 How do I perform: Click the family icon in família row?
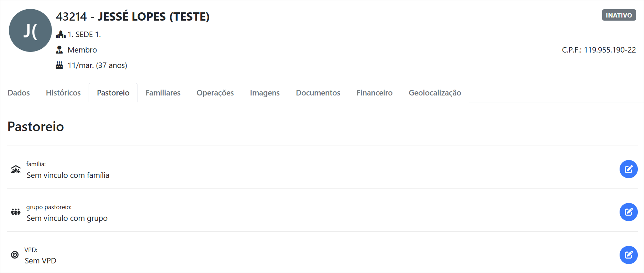[x=16, y=169]
